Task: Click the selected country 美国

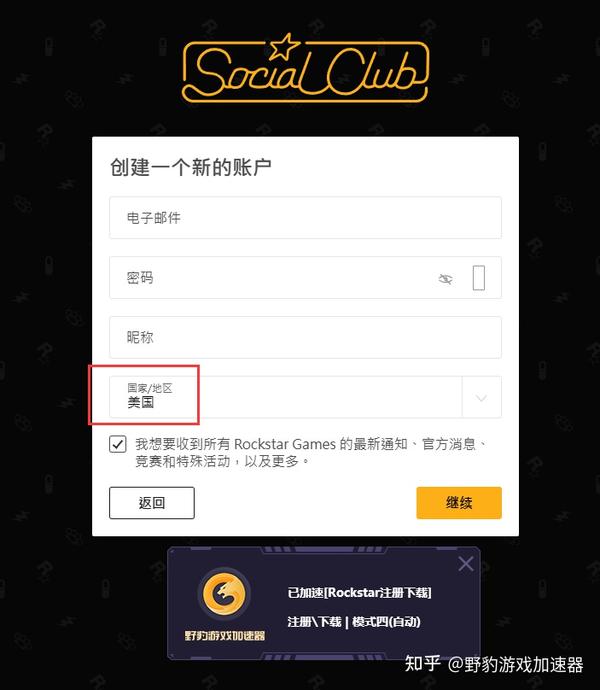Action: click(140, 403)
